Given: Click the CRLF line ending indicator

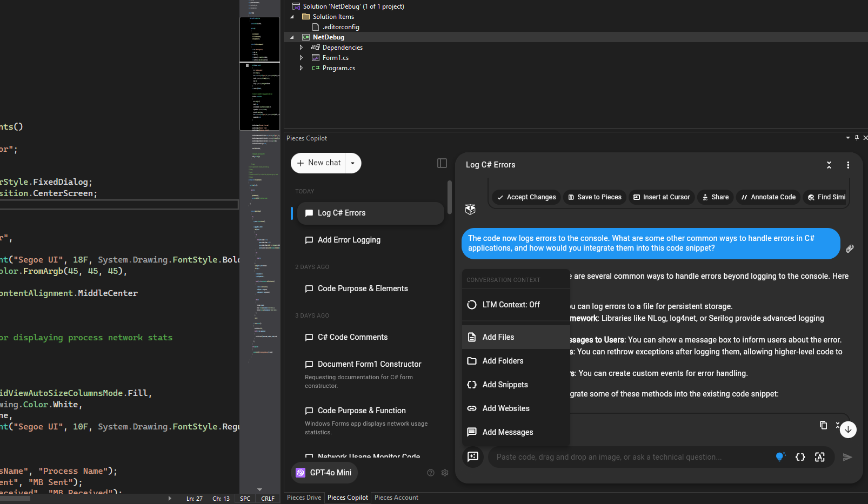Looking at the screenshot, I should click(x=268, y=499).
